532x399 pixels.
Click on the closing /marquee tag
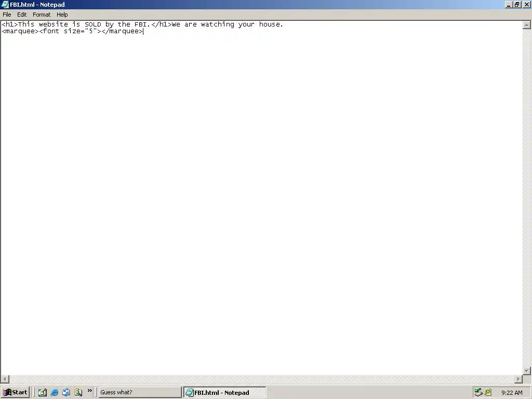pos(122,31)
